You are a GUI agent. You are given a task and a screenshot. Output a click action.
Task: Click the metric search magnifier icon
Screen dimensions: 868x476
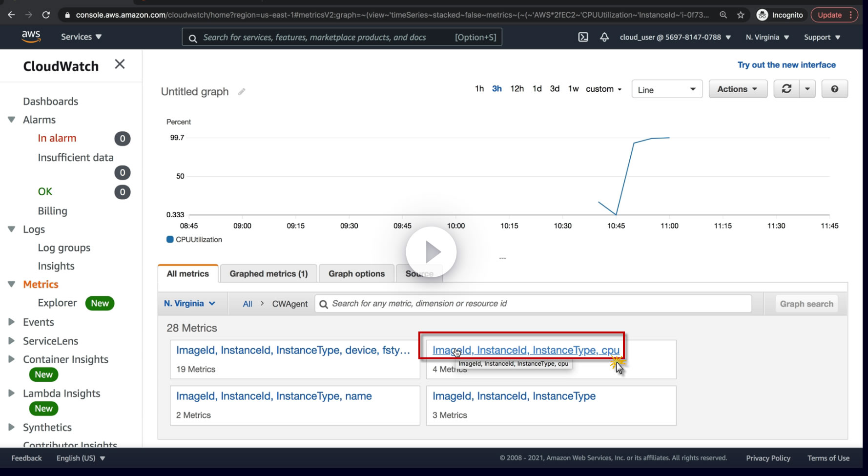[323, 304]
